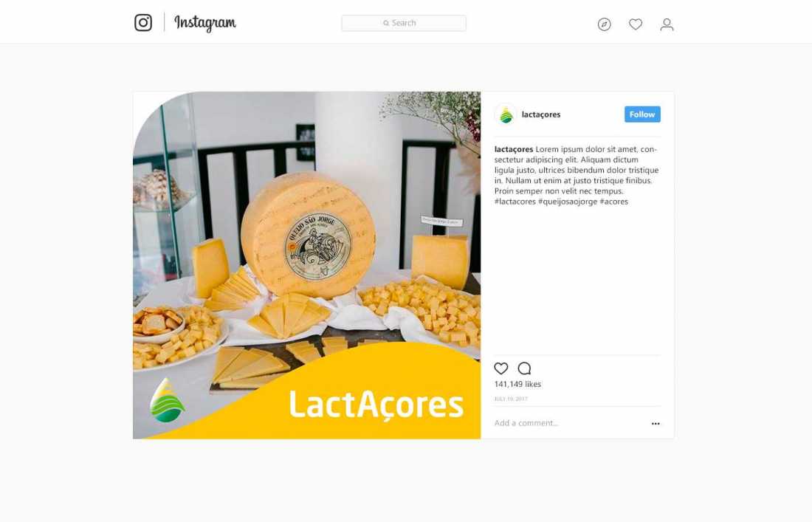Image resolution: width=812 pixels, height=522 pixels.
Task: Click the comment speech bubble icon
Action: (524, 368)
